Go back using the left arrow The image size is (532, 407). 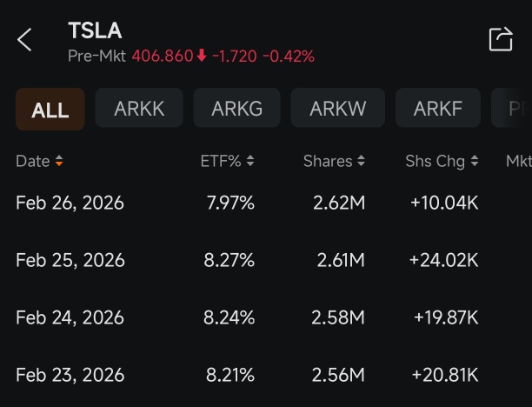coord(24,40)
